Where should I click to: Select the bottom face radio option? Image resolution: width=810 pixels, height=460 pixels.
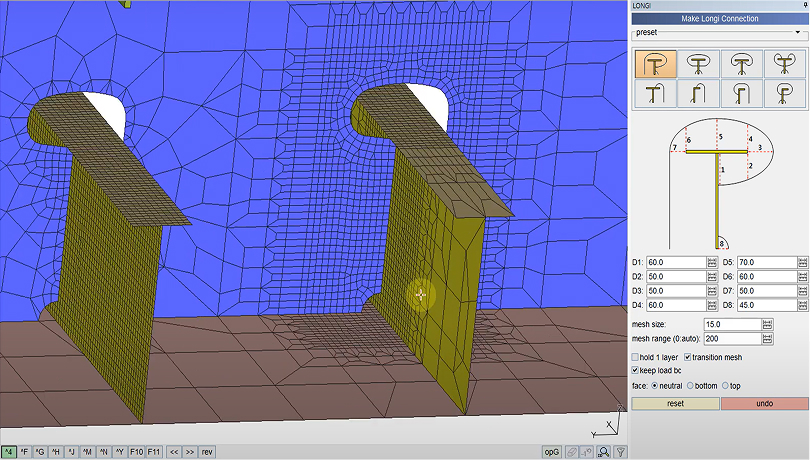(x=691, y=386)
